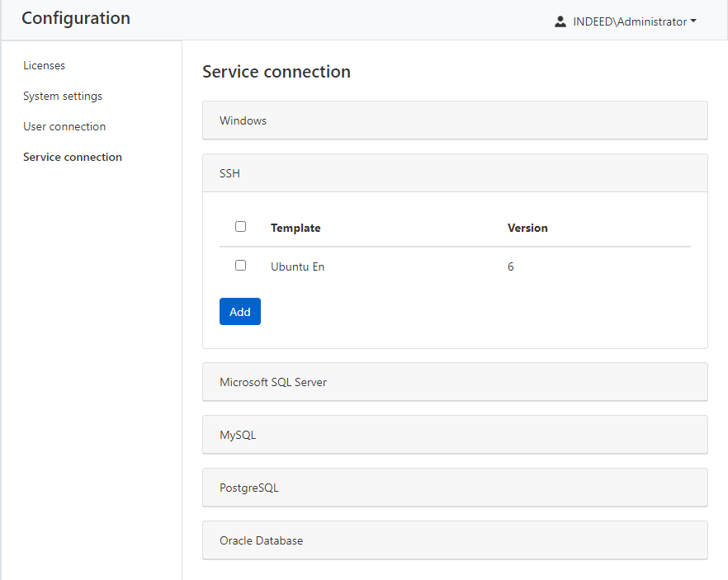The width and height of the screenshot is (728, 580).
Task: Expand the Windows panel
Action: coord(455,120)
